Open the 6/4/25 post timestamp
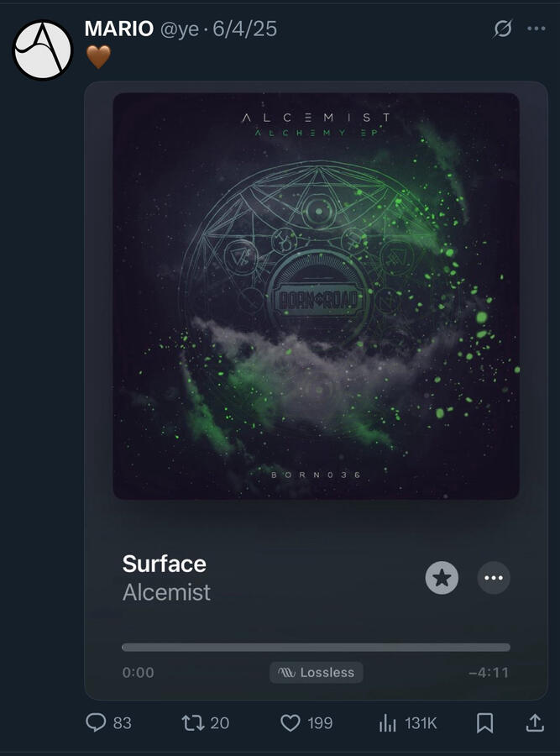This screenshot has width=560, height=756. coord(245,29)
